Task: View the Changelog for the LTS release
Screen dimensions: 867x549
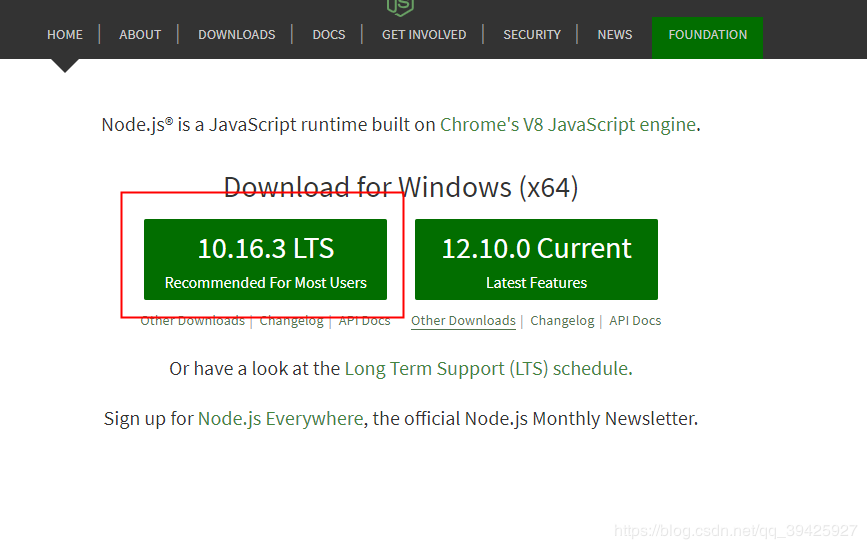Action: (x=291, y=321)
